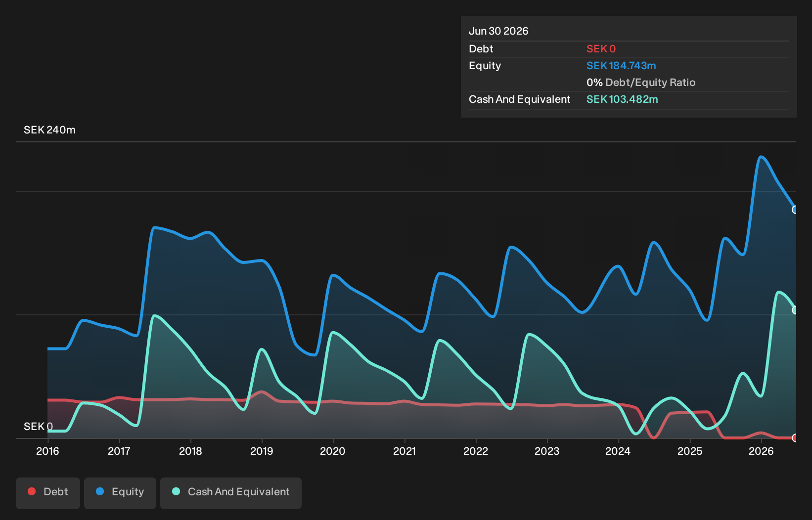This screenshot has width=812, height=520.
Task: Click the 2022 x-axis label
Action: point(476,451)
